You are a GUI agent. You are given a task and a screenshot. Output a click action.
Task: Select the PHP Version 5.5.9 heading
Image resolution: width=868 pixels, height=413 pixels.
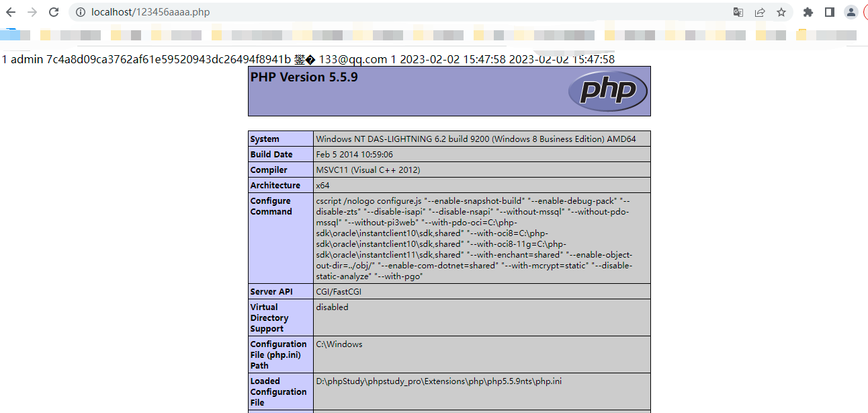[304, 77]
